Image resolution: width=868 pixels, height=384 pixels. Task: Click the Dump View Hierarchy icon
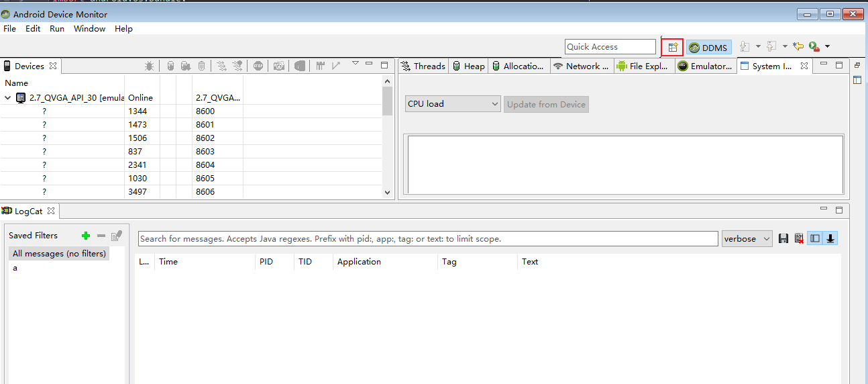click(300, 66)
